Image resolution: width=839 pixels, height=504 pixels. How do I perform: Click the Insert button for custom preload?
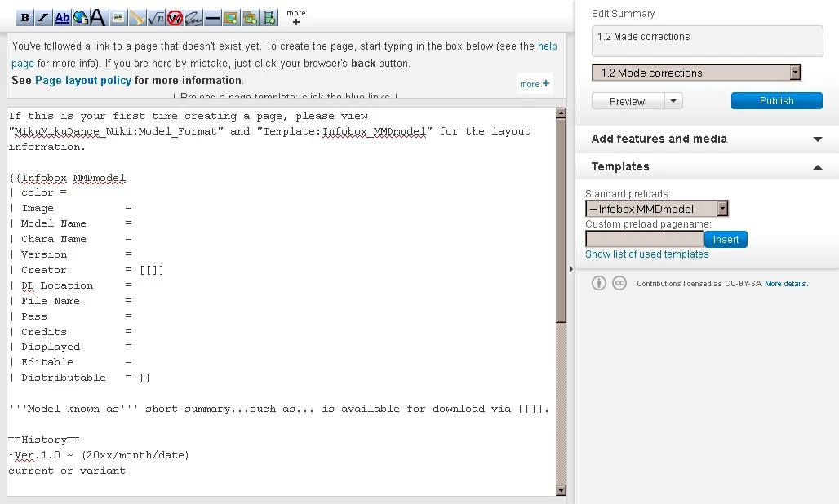point(726,240)
